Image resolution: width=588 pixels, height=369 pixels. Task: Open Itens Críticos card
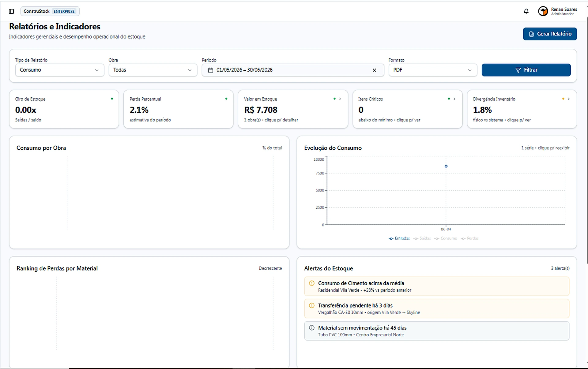pos(407,109)
